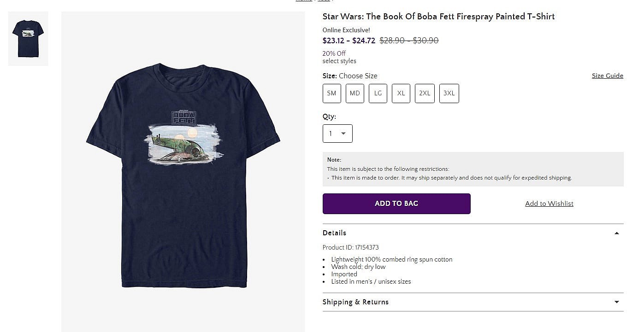Screen dimensions: 644x332
Task: Click the Shipping & Returns heading
Action: [x=355, y=302]
